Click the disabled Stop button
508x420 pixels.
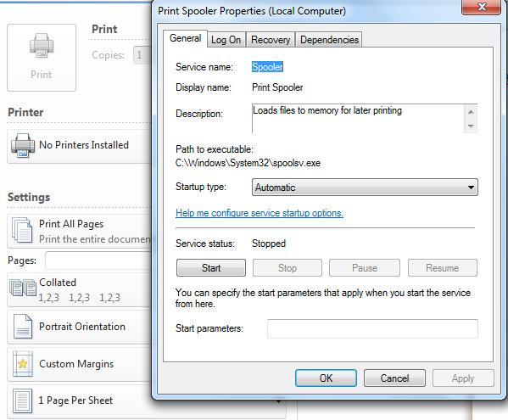(x=287, y=268)
